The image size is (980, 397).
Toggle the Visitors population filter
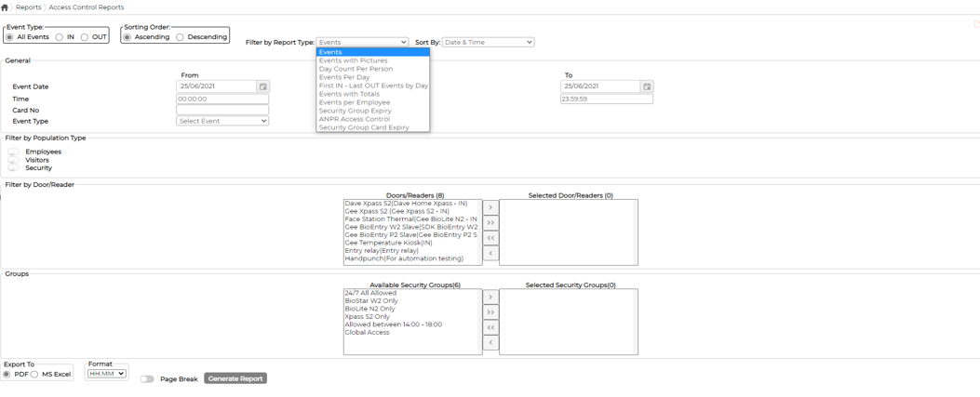click(14, 160)
